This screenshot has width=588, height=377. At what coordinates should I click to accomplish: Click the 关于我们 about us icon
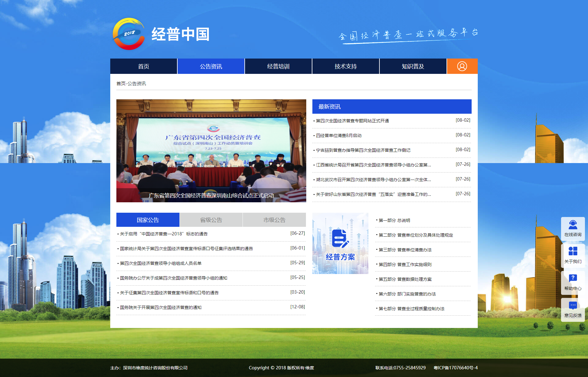[x=573, y=255]
